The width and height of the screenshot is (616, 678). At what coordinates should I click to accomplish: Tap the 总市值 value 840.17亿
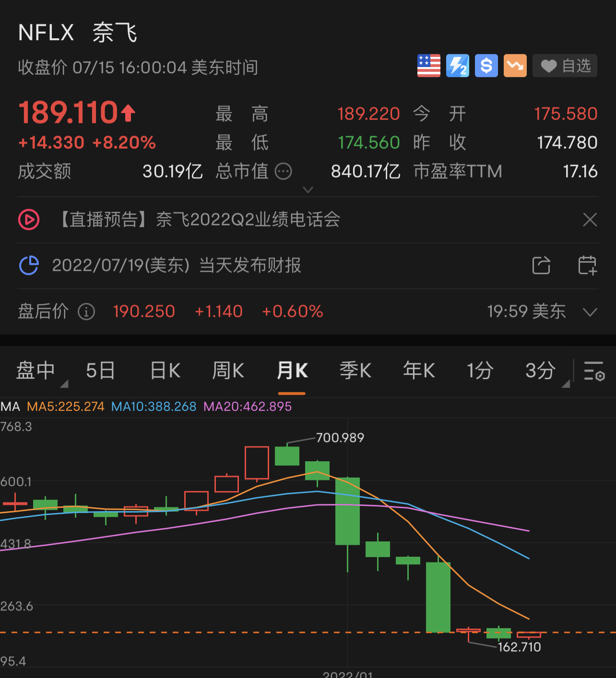(366, 171)
